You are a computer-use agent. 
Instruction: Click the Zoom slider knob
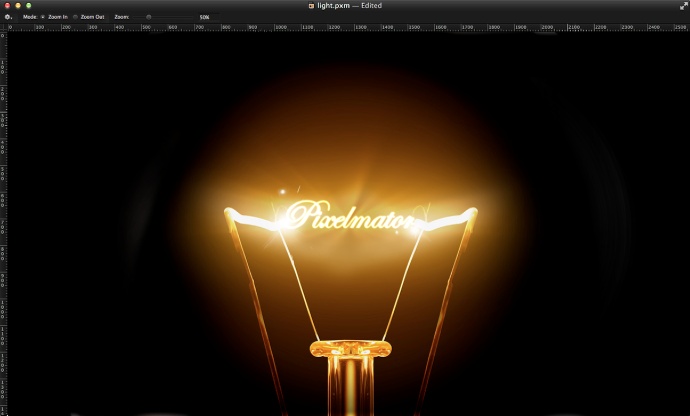pos(149,17)
